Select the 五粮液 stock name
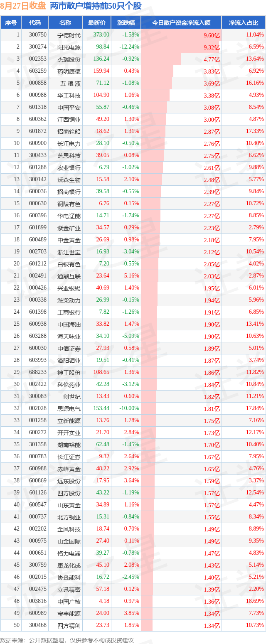This screenshot has height=644, width=266. [x=69, y=83]
